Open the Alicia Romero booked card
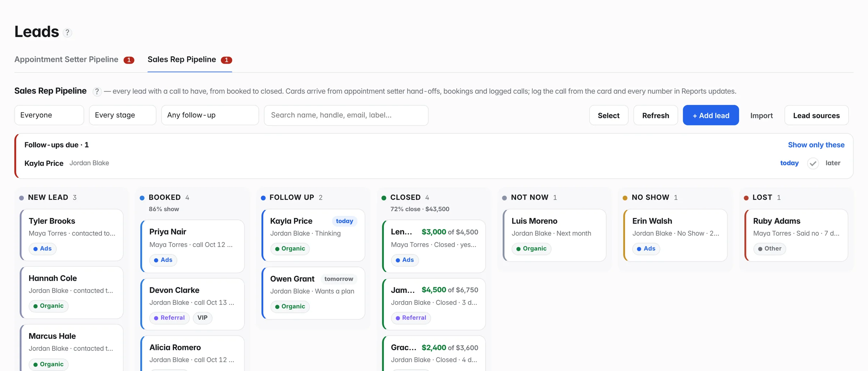Screen dimensions: 868x371 coord(192,353)
